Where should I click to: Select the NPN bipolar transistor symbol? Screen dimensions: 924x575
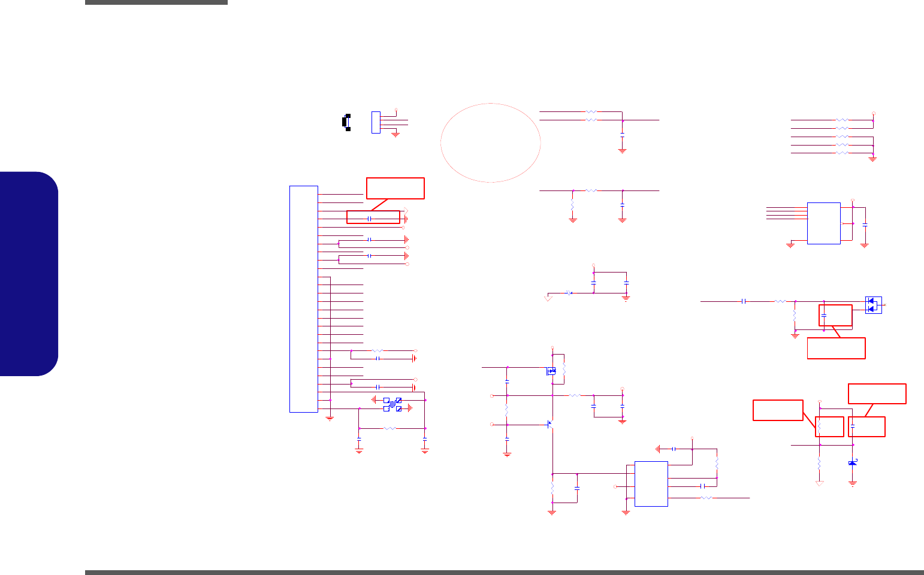tap(549, 425)
